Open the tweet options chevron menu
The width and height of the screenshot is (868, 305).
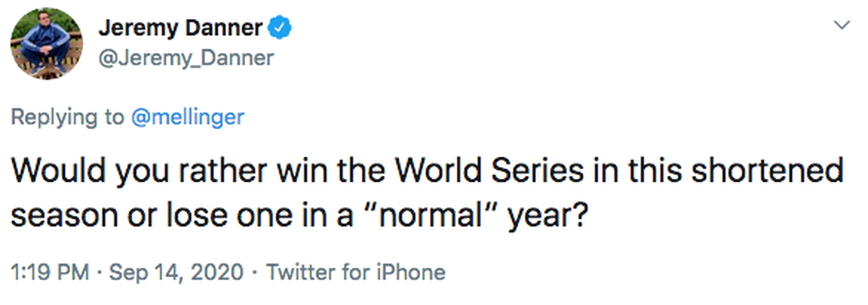click(841, 26)
